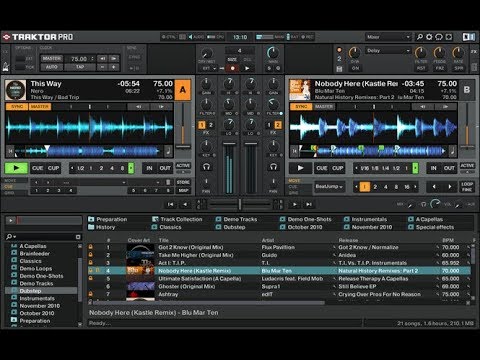Click the CUE button on Deck B
Viewport: 480px width, 360px height.
[322, 168]
